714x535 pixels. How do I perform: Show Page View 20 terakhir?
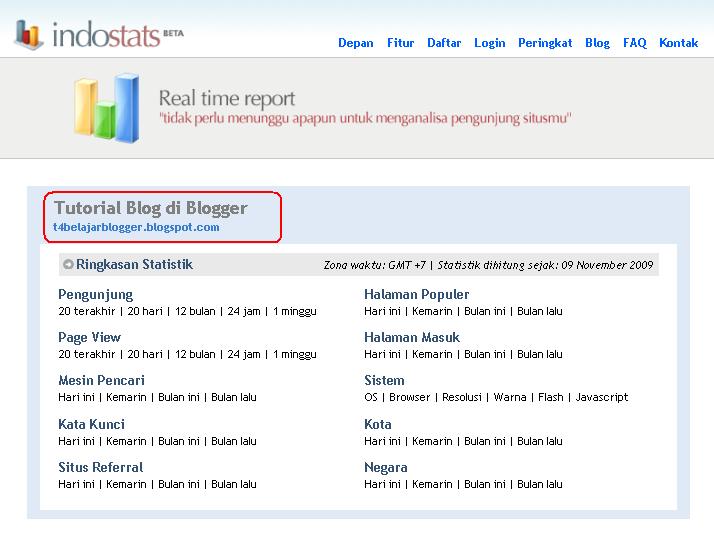coord(87,354)
